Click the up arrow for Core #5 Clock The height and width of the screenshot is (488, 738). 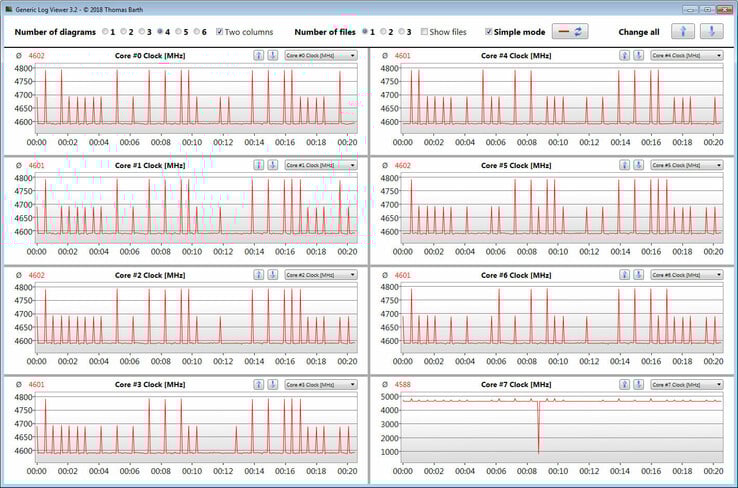pyautogui.click(x=624, y=165)
